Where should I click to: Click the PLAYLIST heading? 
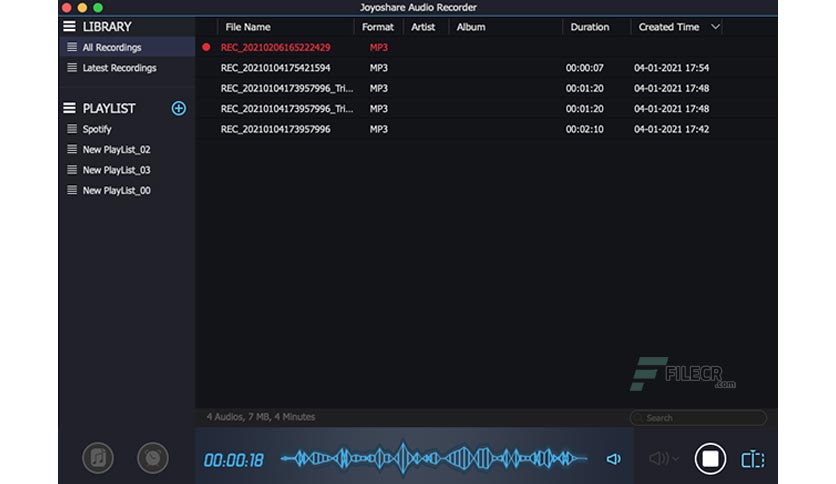click(x=109, y=108)
